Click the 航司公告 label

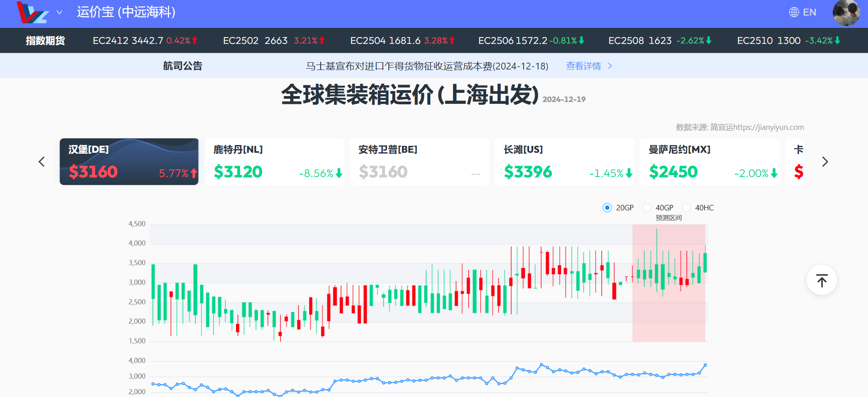point(182,66)
